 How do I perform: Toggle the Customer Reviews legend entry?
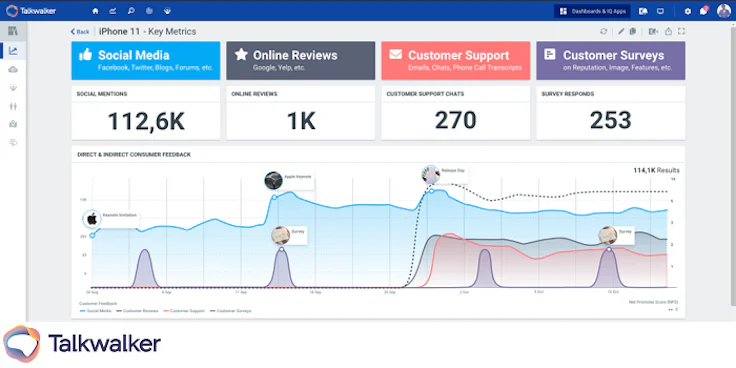137,311
